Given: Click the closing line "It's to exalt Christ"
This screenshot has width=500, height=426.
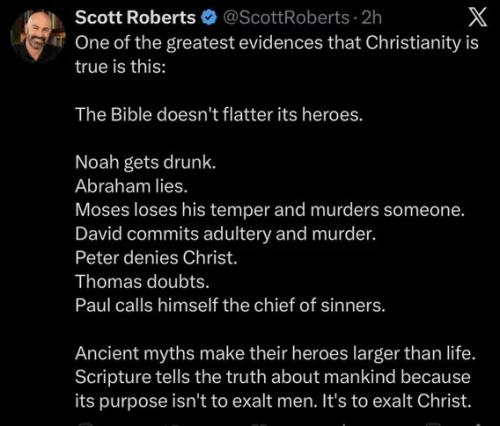Looking at the screenshot, I should pos(397,401).
